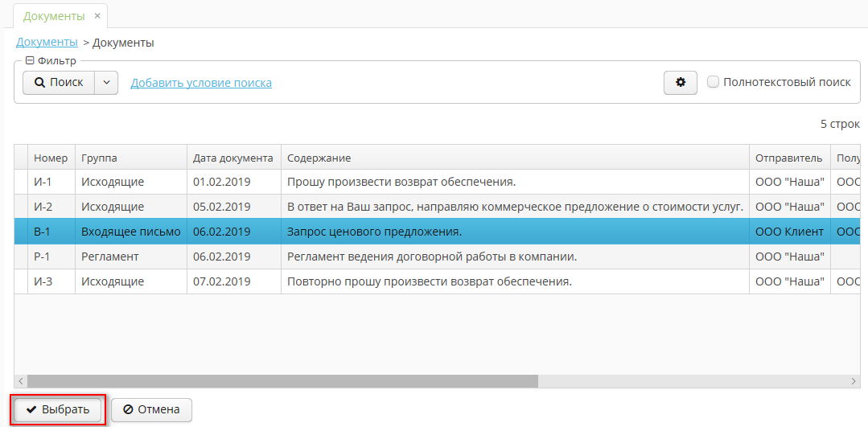Image resolution: width=868 pixels, height=427 pixels.
Task: Collapse the Фильтр panel
Action: pyautogui.click(x=30, y=60)
